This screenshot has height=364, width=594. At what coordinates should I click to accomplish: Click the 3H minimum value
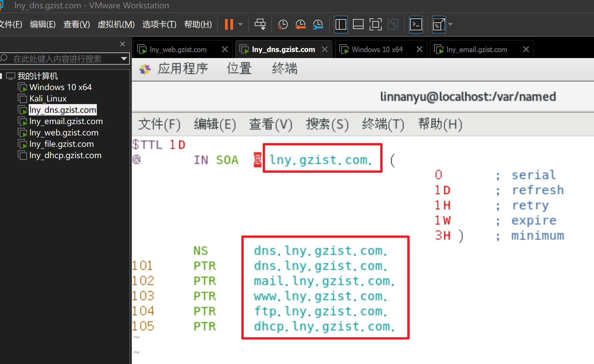(443, 236)
